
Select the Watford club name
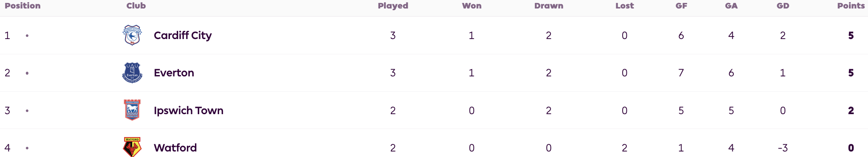click(x=175, y=148)
